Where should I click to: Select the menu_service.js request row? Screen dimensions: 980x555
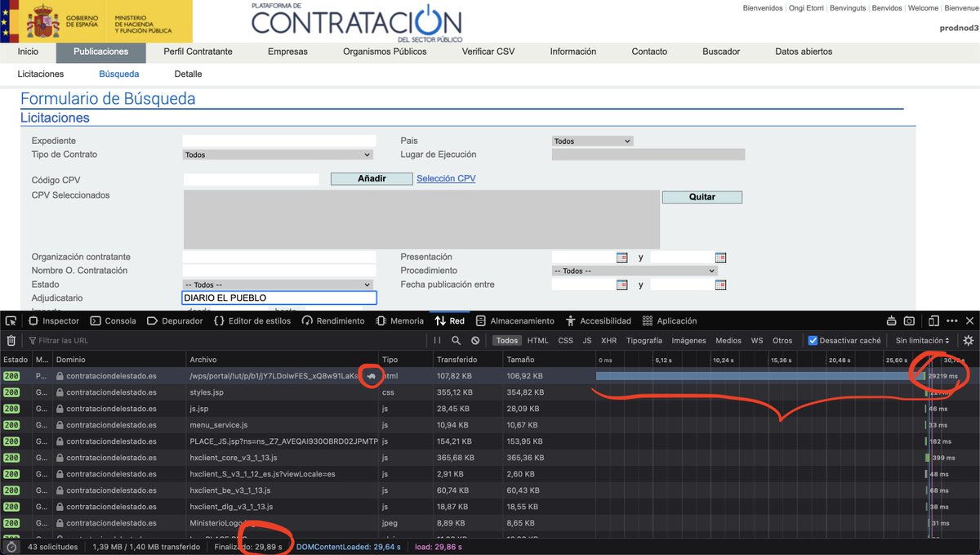click(x=490, y=425)
